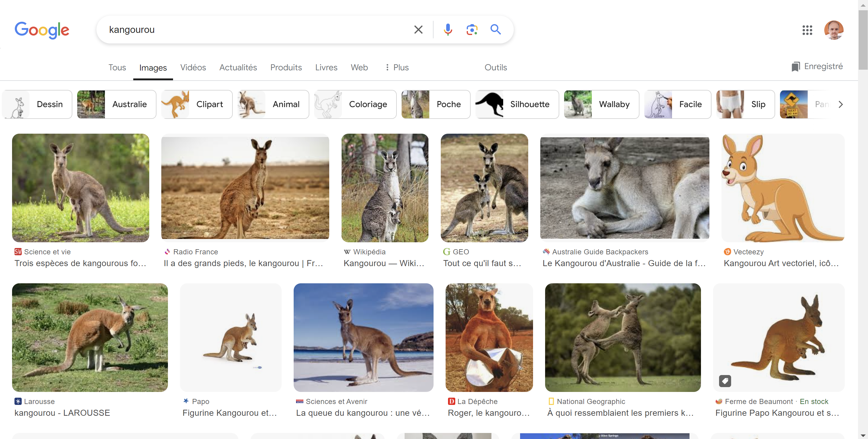Filter by the Australie chip

click(117, 104)
